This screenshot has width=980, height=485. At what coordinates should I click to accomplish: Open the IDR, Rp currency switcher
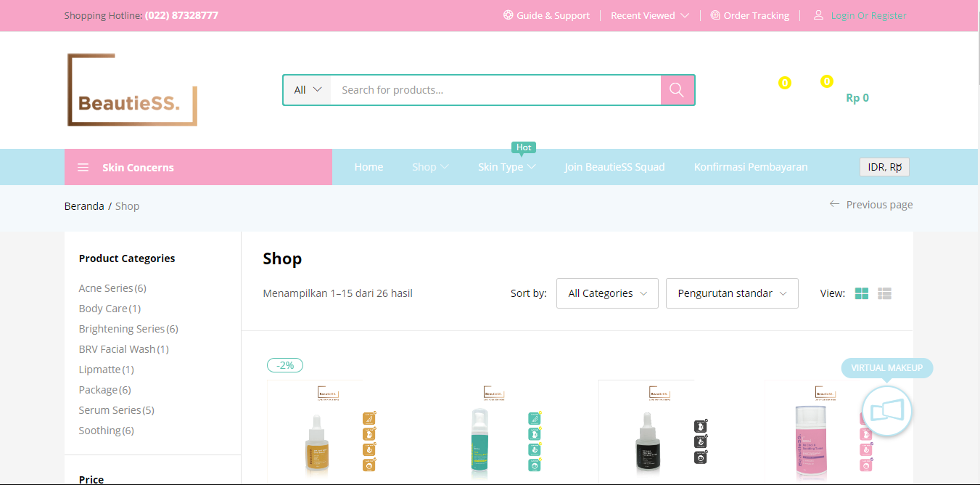pos(884,167)
